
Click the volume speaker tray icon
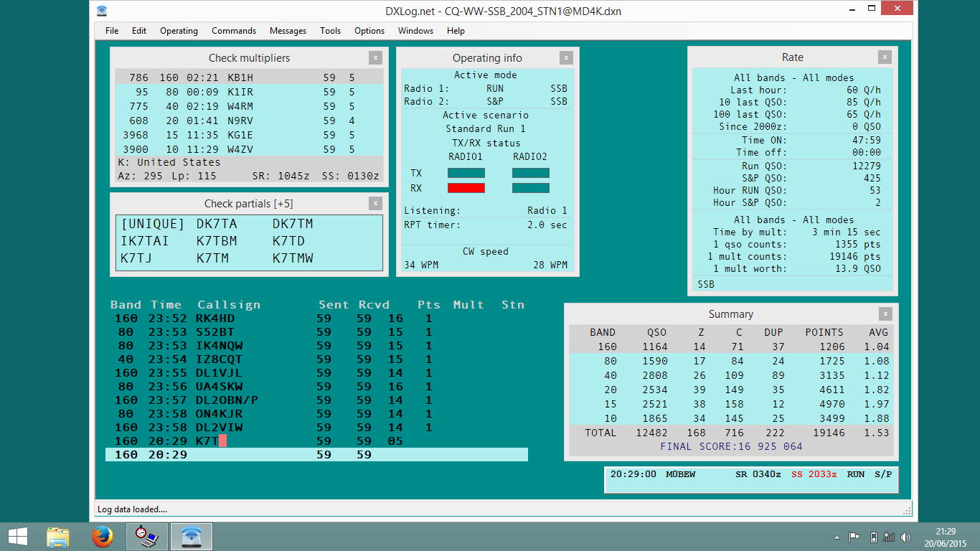906,537
